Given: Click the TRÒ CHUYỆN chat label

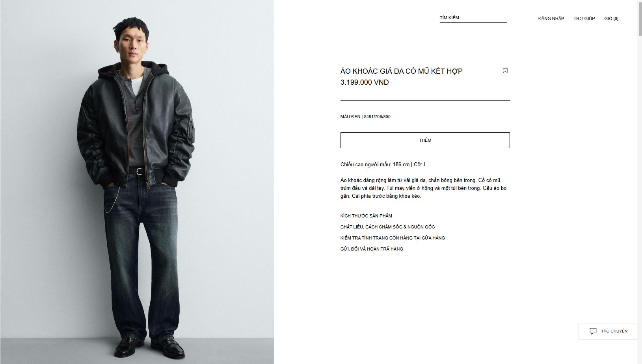Looking at the screenshot, I should tap(614, 331).
